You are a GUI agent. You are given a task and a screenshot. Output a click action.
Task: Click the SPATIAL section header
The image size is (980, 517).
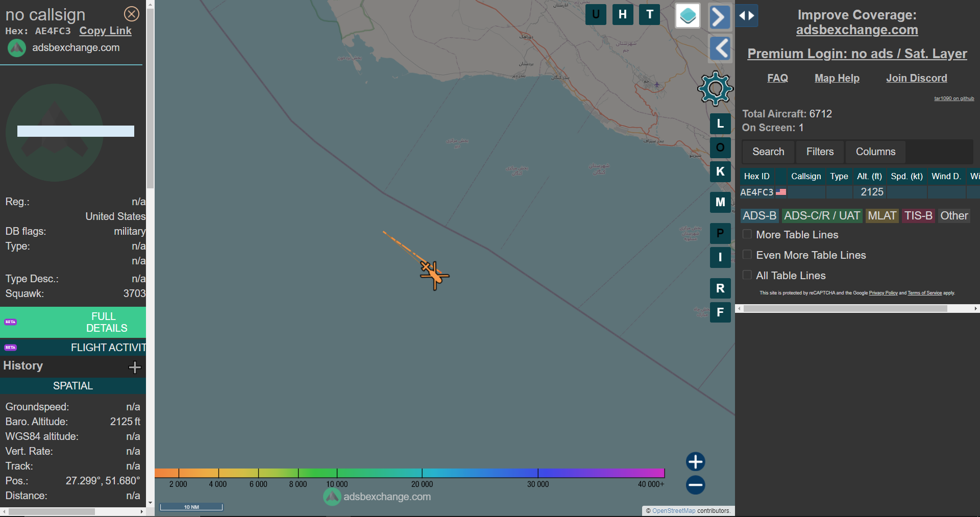73,386
